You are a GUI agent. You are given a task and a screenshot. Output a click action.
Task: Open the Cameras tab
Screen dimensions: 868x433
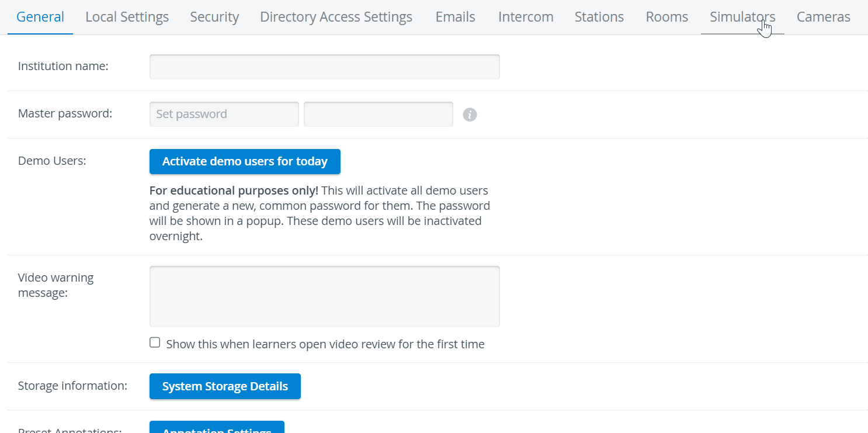(x=824, y=17)
